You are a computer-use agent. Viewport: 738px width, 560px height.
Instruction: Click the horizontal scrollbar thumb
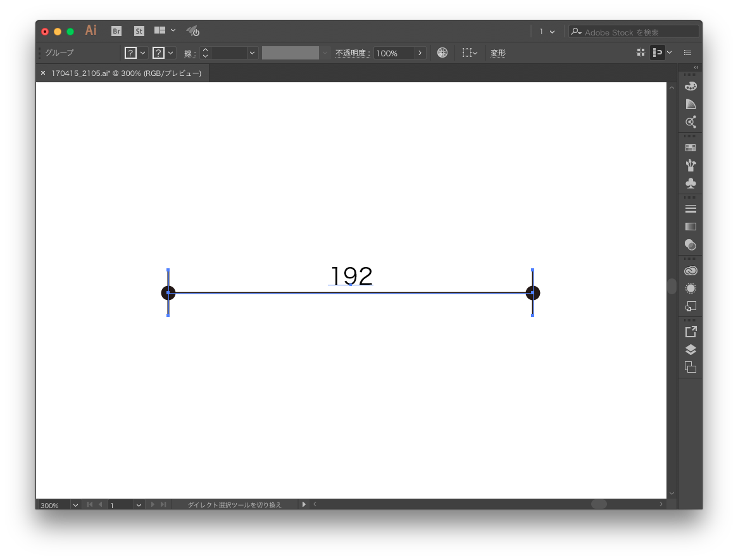pos(599,504)
